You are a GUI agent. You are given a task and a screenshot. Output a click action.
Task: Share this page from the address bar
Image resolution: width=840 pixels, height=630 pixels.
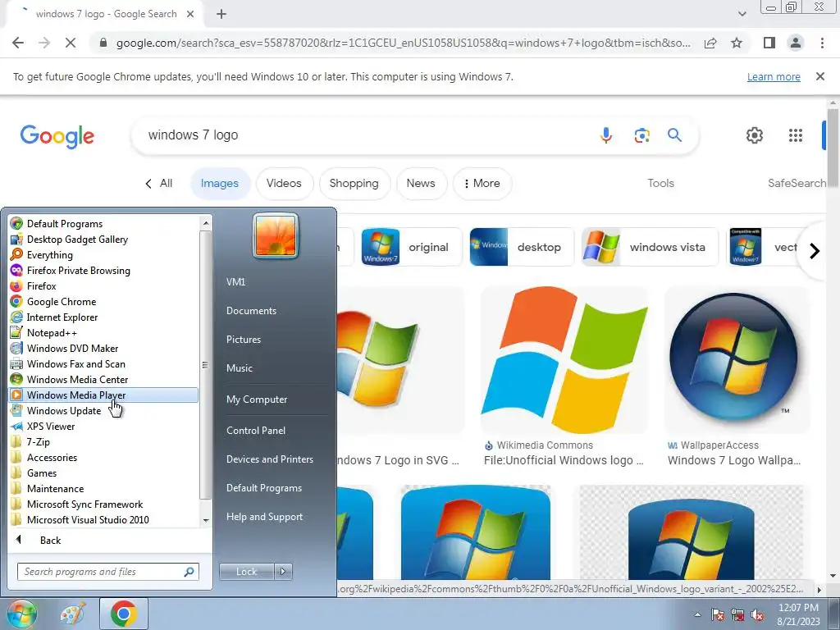710,43
